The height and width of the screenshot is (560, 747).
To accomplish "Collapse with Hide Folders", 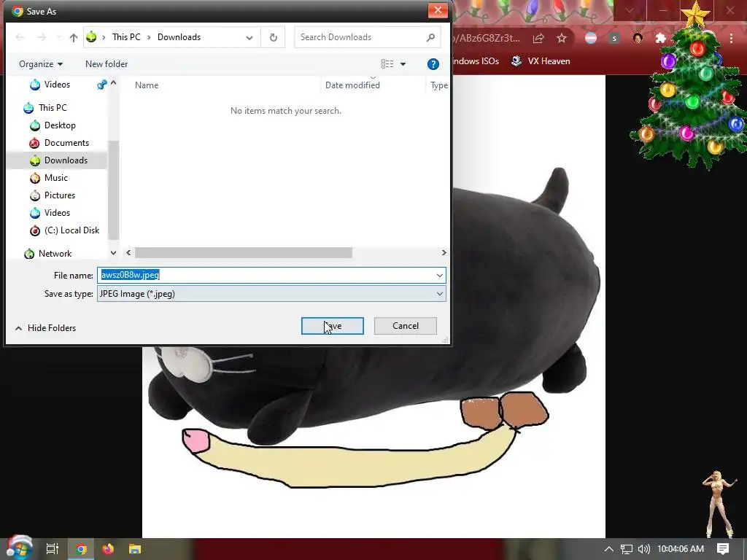I will click(45, 327).
